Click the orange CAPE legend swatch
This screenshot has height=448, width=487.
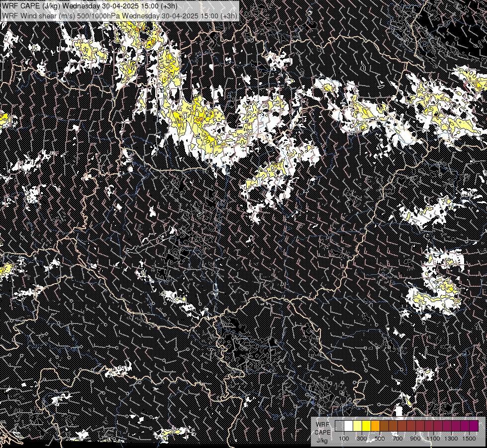click(x=375, y=426)
